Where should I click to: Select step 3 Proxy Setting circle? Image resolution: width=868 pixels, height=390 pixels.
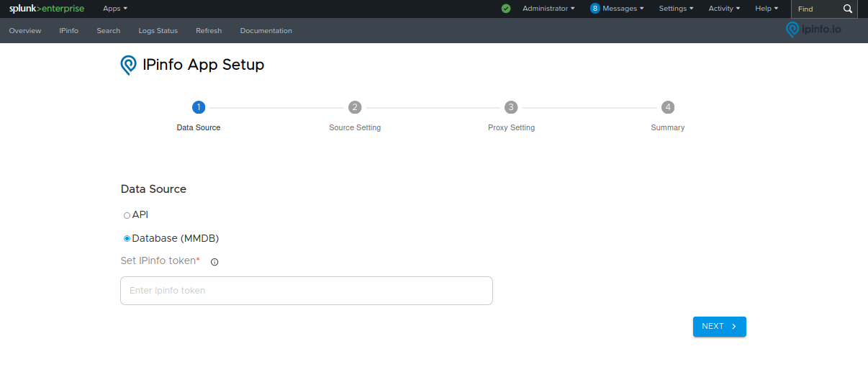click(511, 107)
